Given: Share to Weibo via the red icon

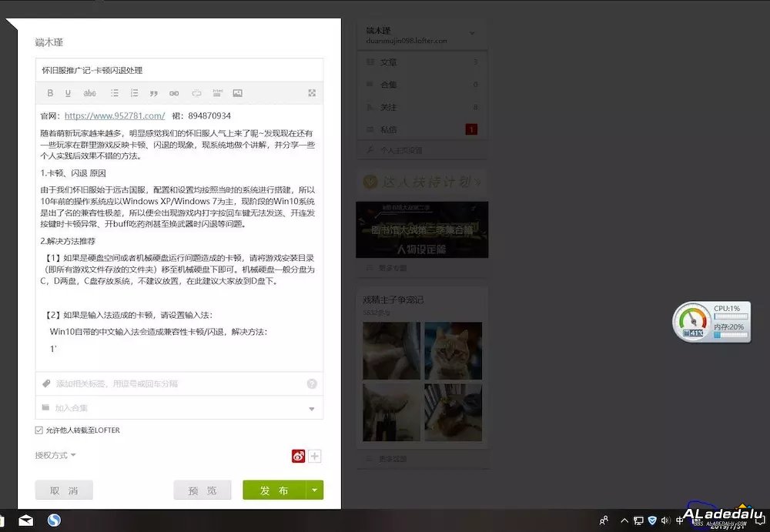Looking at the screenshot, I should (x=298, y=456).
